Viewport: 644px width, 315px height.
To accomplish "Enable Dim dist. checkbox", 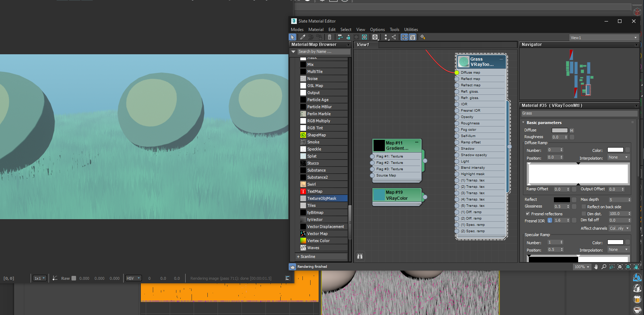I will 584,214.
